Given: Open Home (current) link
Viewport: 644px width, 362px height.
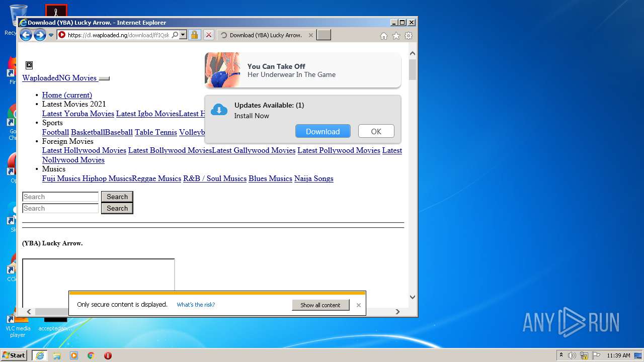Looking at the screenshot, I should pos(67,95).
